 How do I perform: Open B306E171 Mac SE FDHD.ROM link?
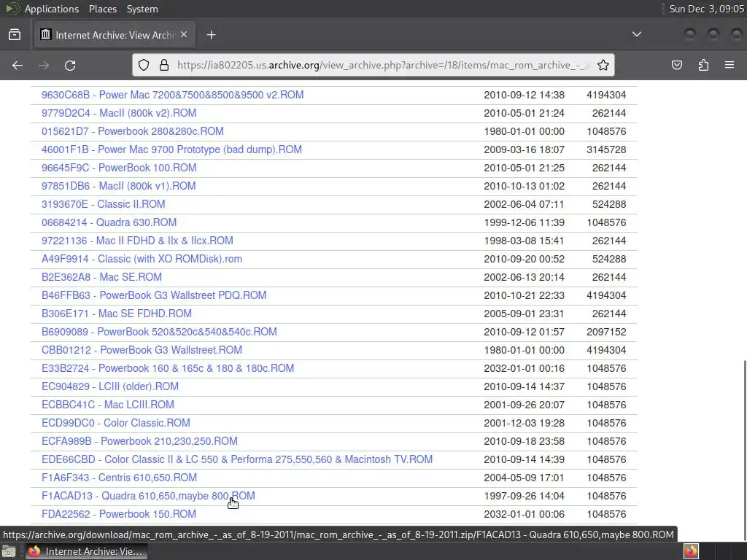point(117,314)
